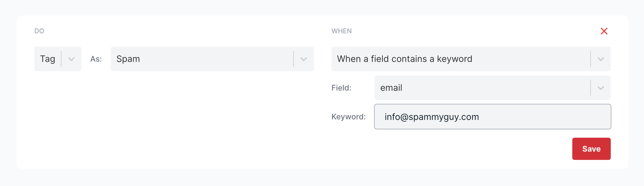Click the WHEN section heading
The height and width of the screenshot is (186, 644).
tap(341, 31)
